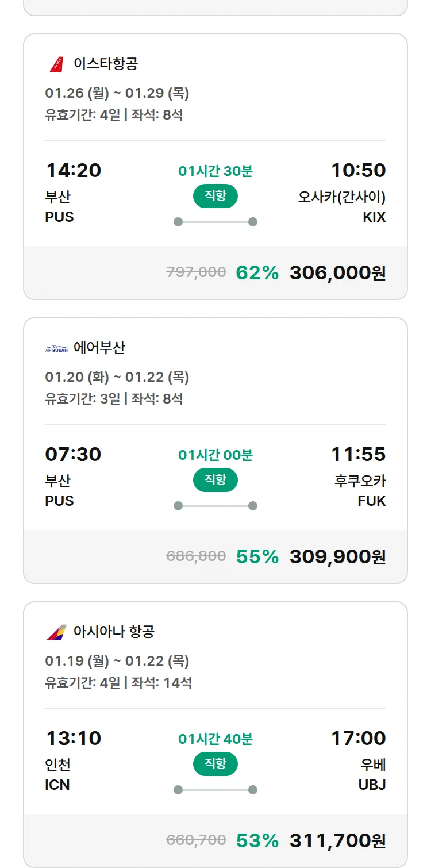
Task: Click the 62% discount label
Action: (x=257, y=272)
